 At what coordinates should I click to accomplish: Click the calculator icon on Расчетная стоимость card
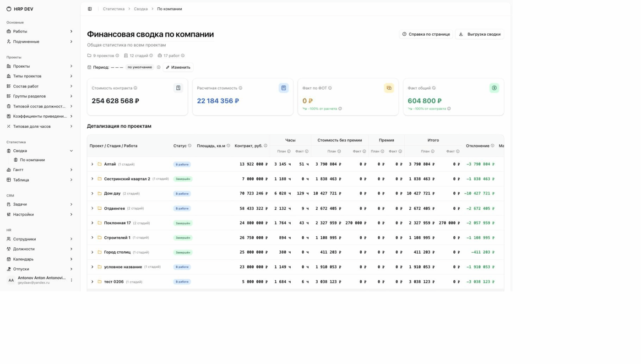point(283,88)
